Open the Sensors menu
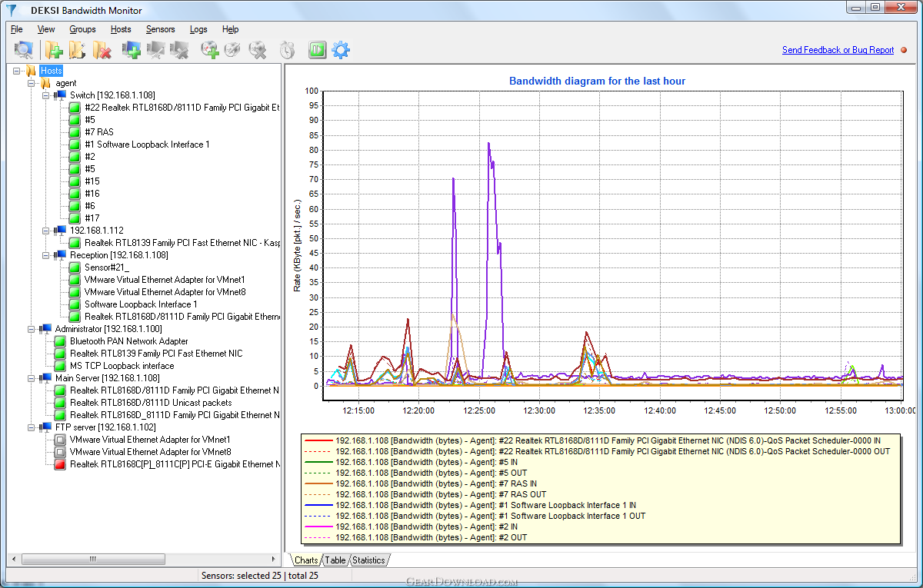 point(161,29)
